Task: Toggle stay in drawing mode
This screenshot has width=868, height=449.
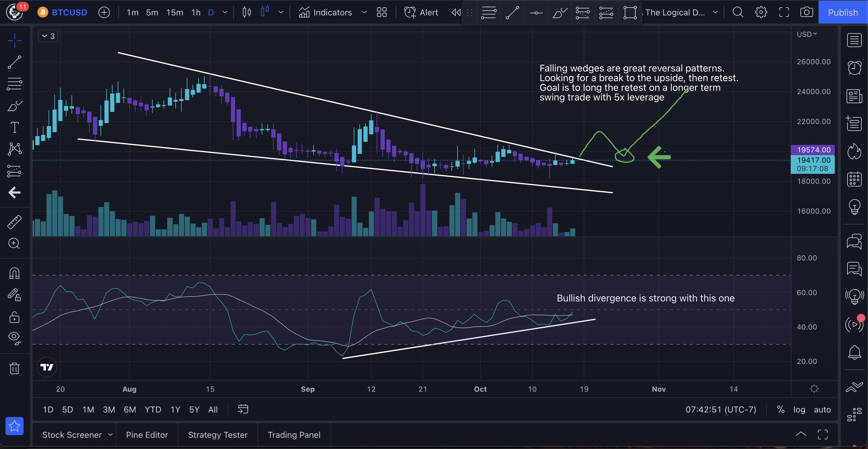Action: [x=14, y=295]
